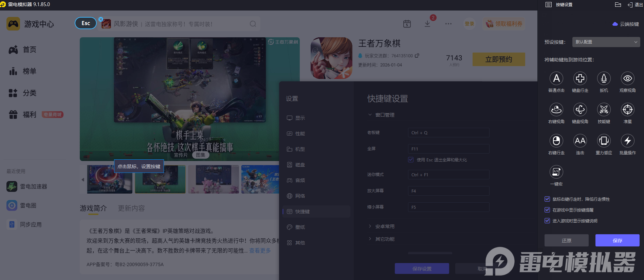Open the 其他 settings tab

click(x=316, y=243)
